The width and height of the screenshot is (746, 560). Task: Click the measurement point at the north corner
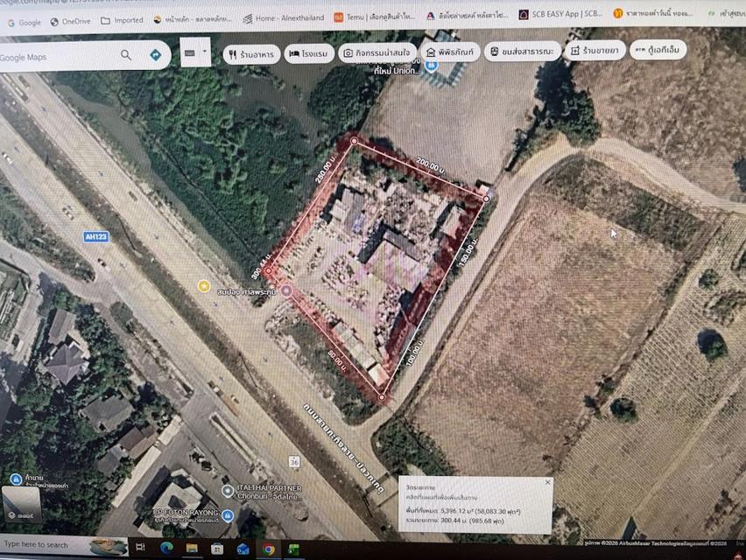click(x=354, y=141)
